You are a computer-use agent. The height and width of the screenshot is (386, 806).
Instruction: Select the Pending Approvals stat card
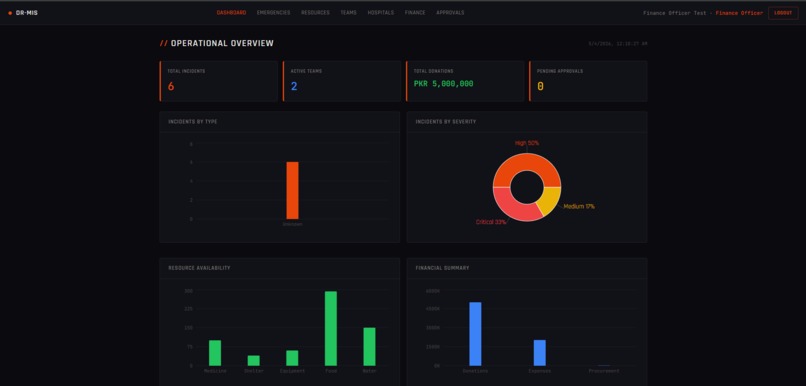coord(588,81)
